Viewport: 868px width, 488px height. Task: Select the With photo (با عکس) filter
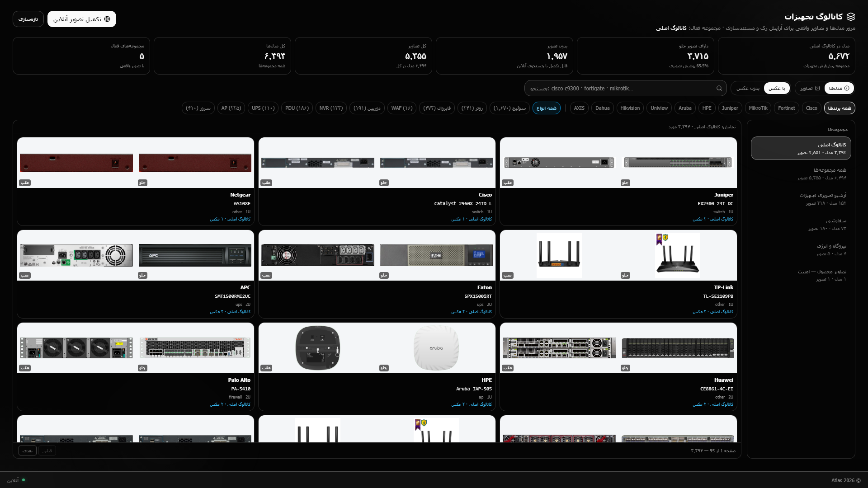(777, 88)
